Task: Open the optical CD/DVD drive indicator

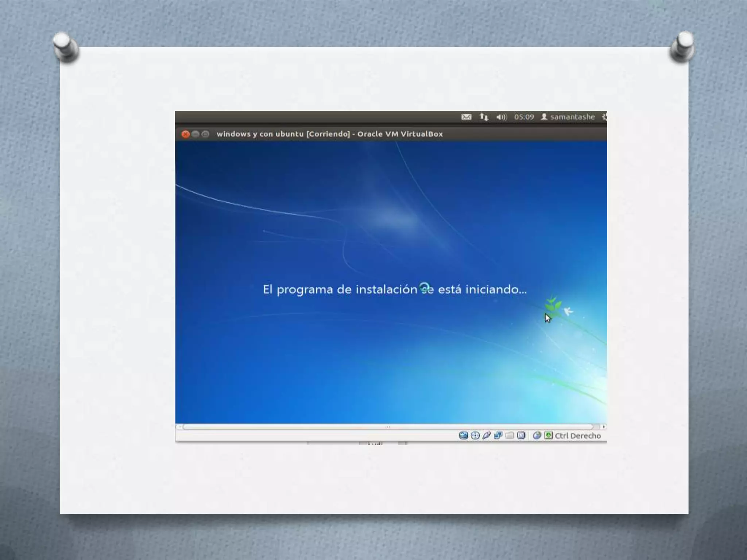Action: coord(475,435)
